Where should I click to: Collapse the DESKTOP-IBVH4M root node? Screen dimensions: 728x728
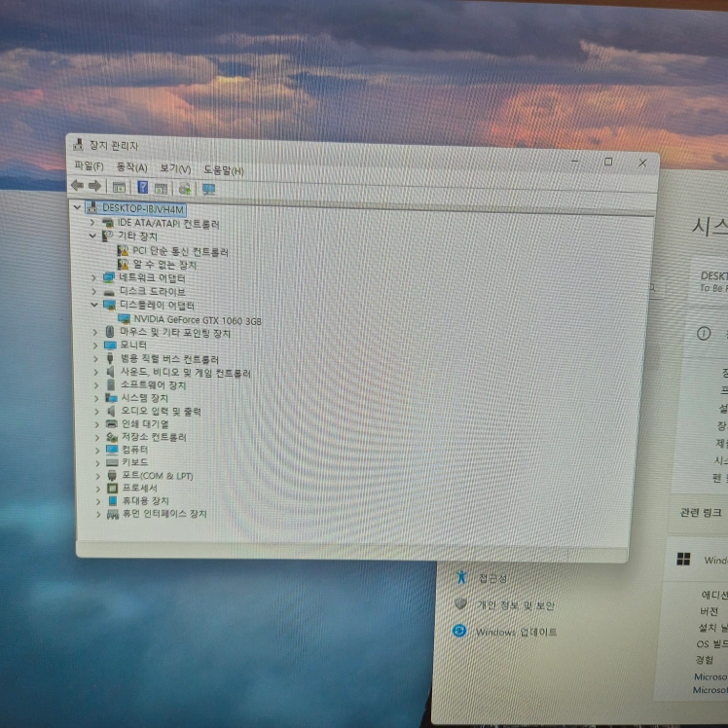click(x=77, y=207)
